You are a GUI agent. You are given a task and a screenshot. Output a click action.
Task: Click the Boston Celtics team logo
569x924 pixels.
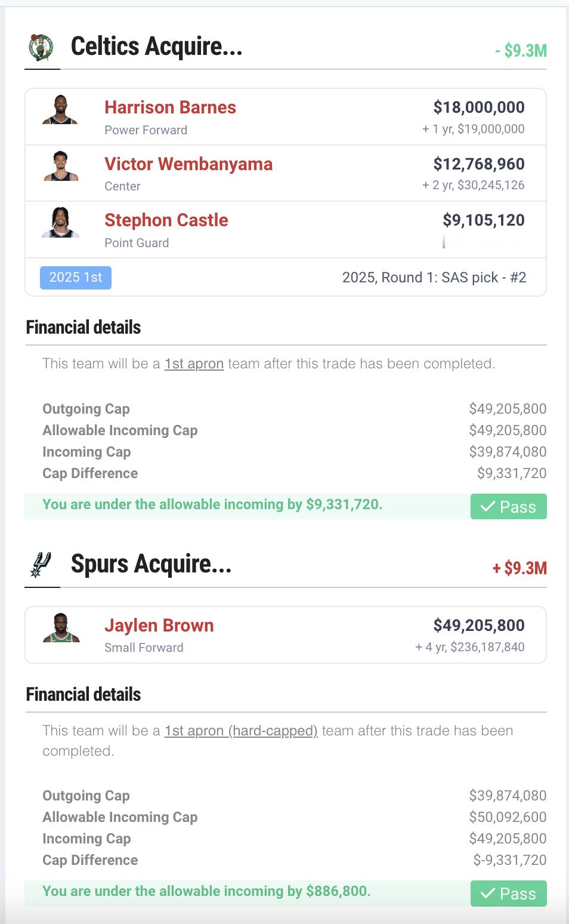coord(41,47)
